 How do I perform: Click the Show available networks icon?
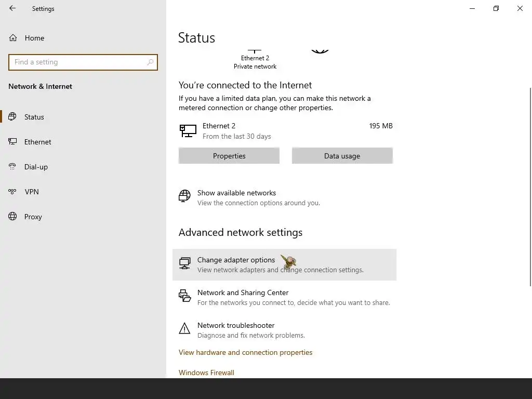pyautogui.click(x=184, y=196)
